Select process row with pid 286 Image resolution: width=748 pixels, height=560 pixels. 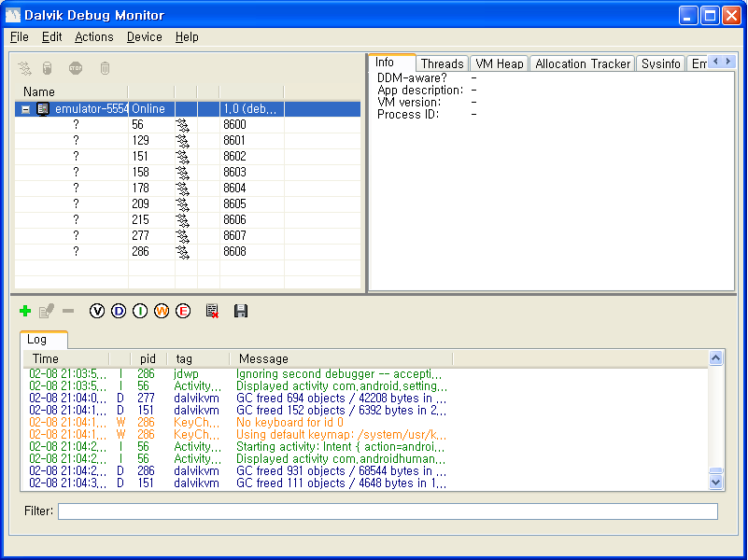tap(188, 252)
